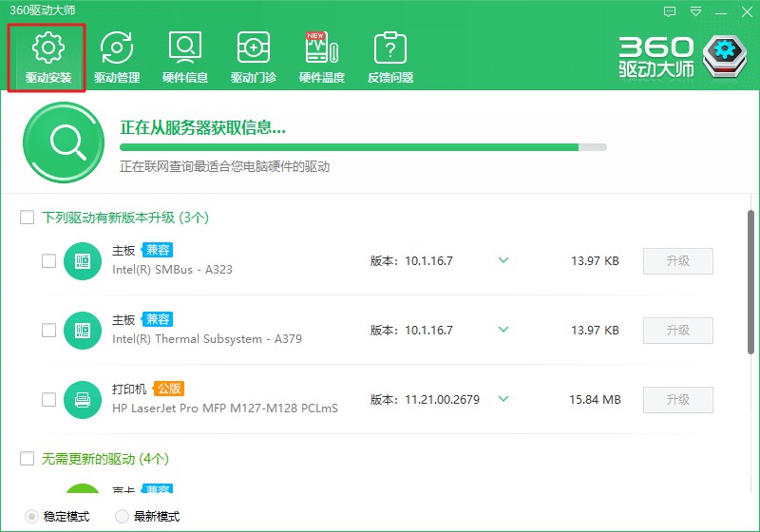Click the driver list vertical scrollbar
Viewport: 760px width, 532px height.
point(750,282)
